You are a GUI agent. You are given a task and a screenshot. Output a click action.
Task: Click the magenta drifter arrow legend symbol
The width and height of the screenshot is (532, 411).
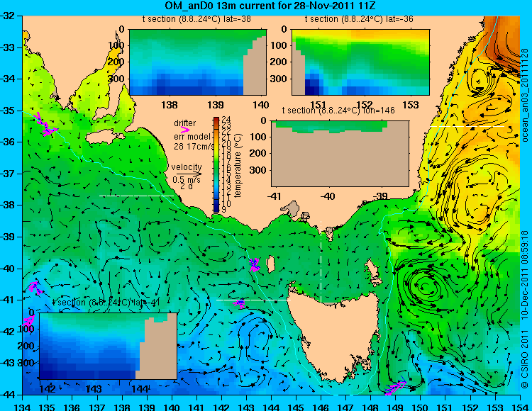pos(185,130)
